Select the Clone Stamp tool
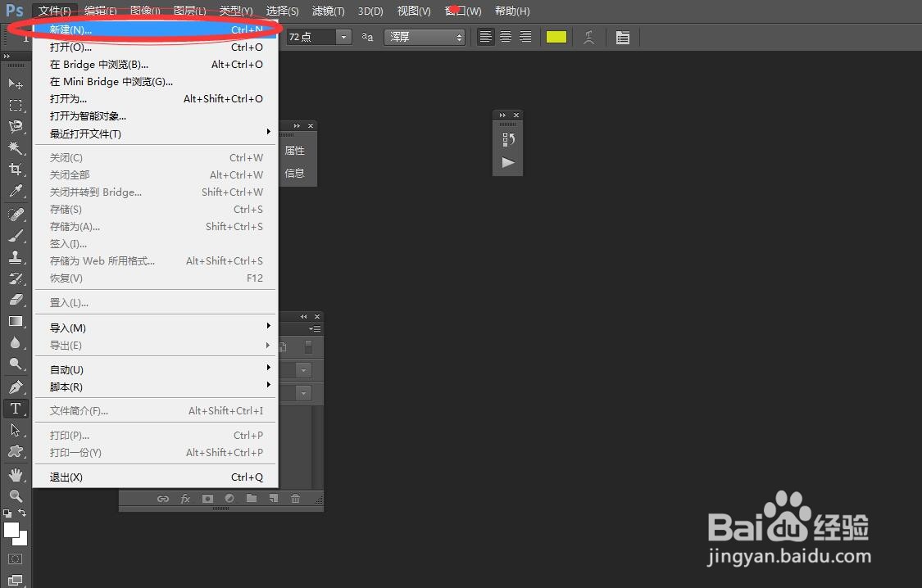Viewport: 922px width, 588px height. (16, 256)
